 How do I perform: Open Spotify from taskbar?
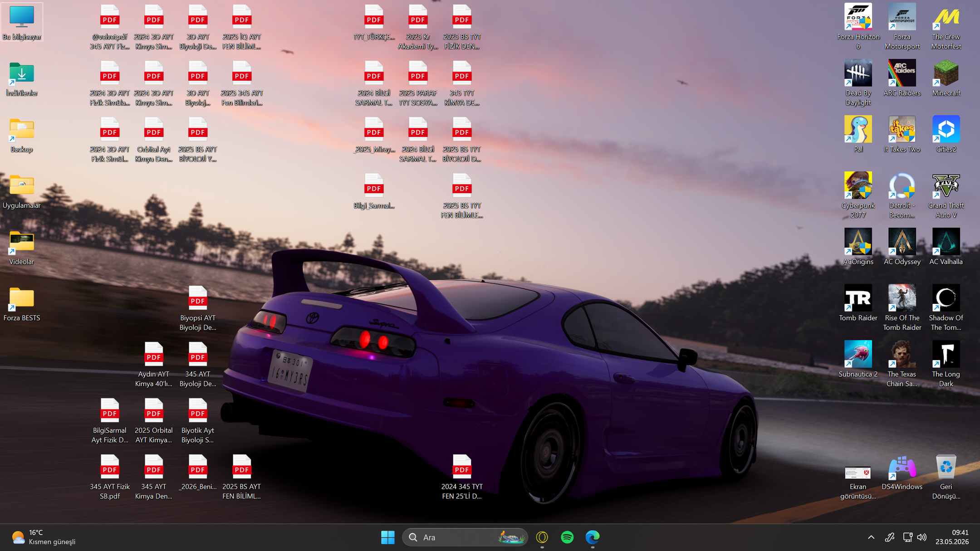[x=567, y=537]
